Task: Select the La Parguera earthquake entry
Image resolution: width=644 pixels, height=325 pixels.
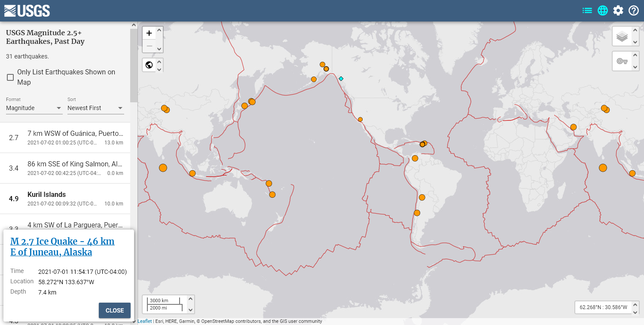Action: tap(65, 224)
